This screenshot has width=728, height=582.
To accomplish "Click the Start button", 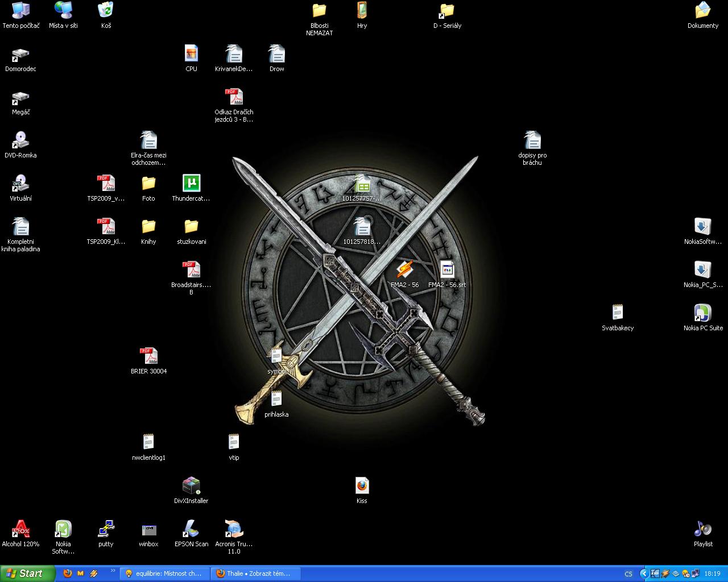I will 27,573.
